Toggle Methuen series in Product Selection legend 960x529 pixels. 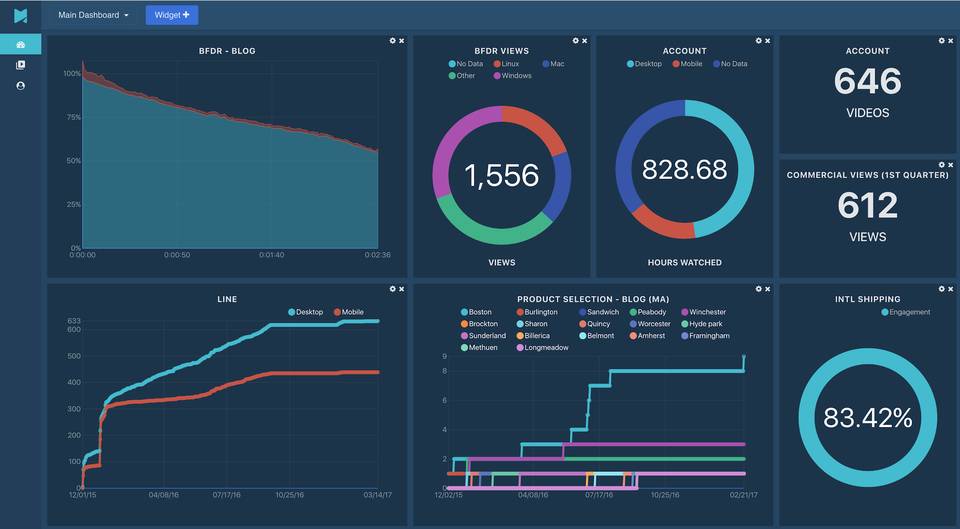point(479,348)
